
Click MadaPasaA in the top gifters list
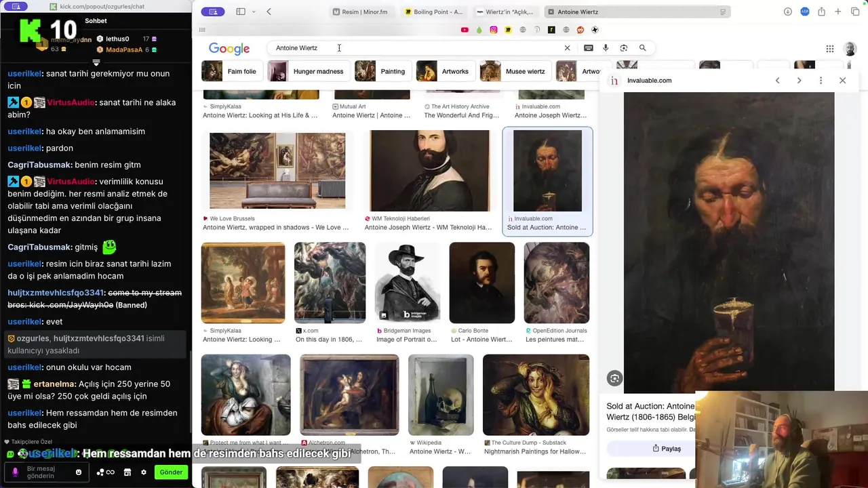coord(124,50)
